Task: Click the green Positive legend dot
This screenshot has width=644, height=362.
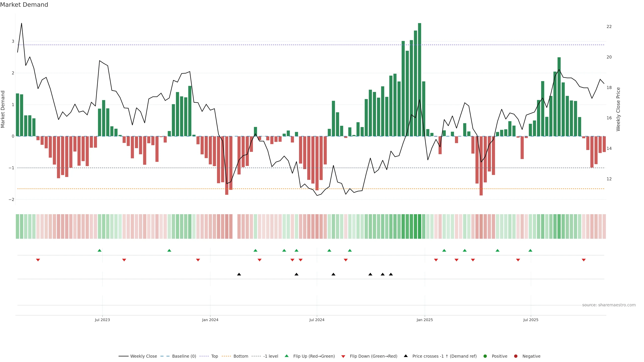Action: pyautogui.click(x=485, y=356)
